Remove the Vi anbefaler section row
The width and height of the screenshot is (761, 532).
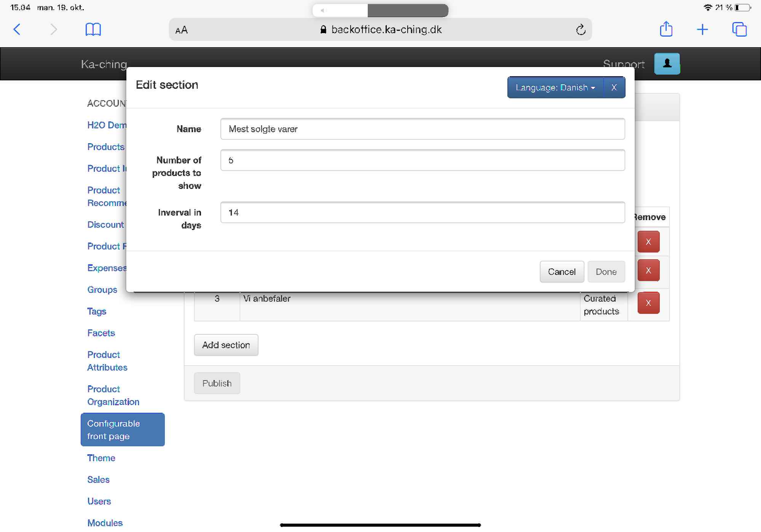[x=648, y=303]
